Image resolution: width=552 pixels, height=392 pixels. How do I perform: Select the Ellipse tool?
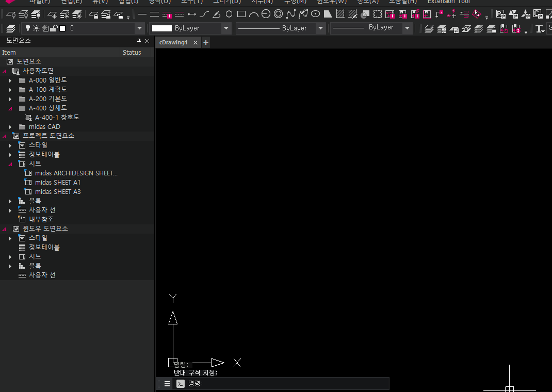click(x=315, y=14)
